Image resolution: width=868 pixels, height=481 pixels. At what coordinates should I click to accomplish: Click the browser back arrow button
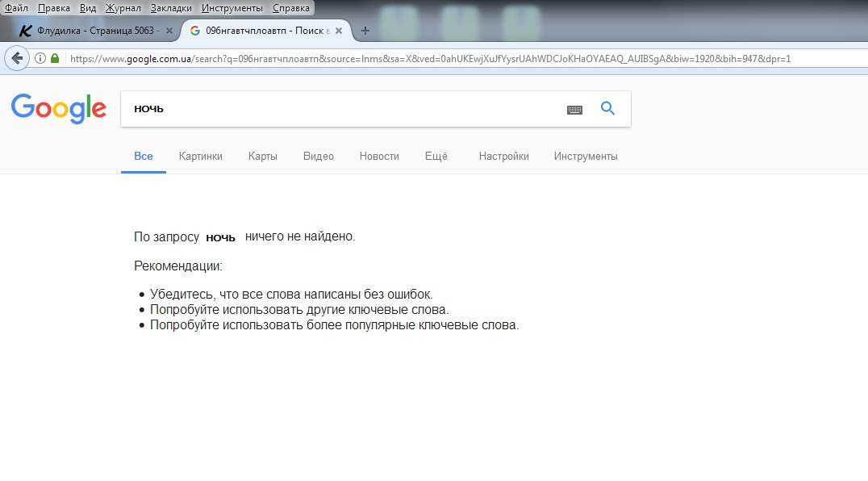[x=16, y=58]
